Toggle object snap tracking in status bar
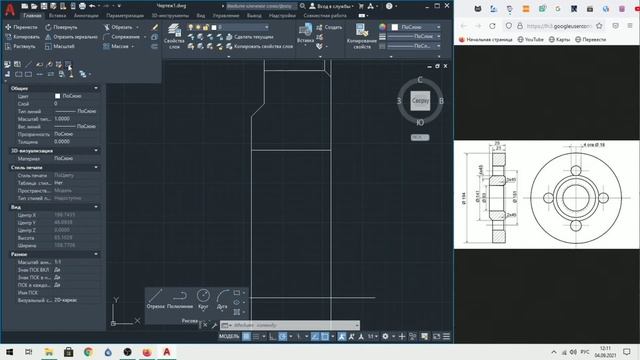640x360 pixels. [315, 337]
